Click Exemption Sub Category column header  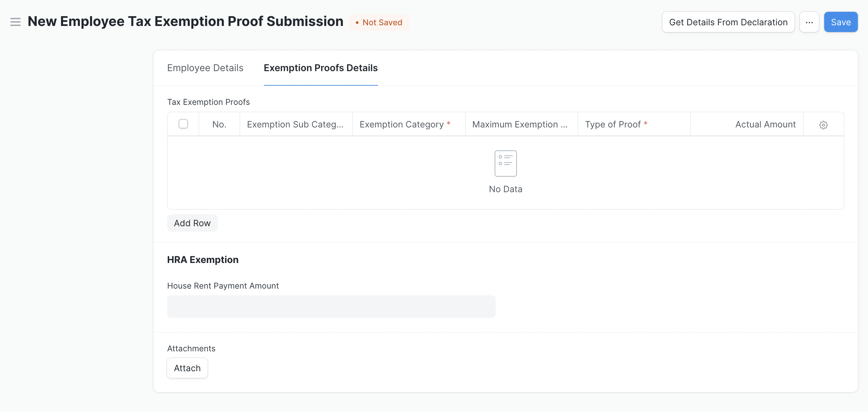pos(295,124)
